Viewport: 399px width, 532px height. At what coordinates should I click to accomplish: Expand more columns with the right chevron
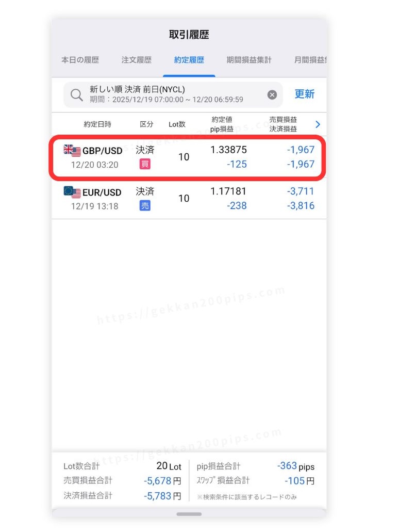pos(318,124)
